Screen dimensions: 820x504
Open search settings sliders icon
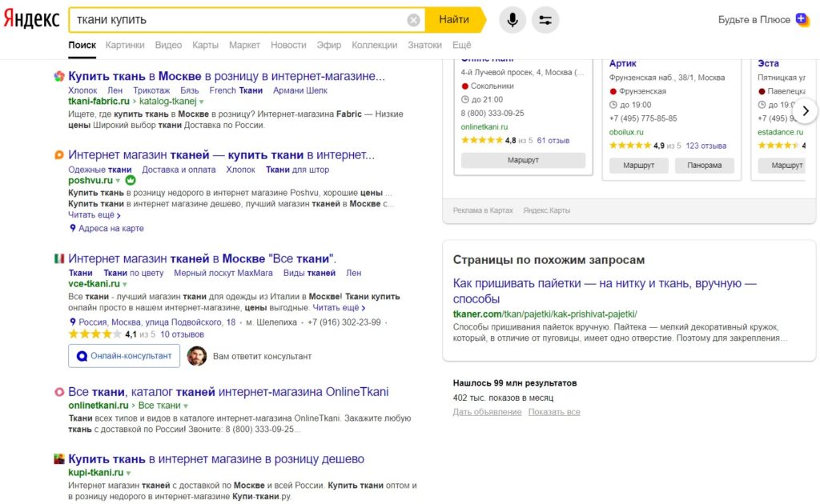[x=545, y=20]
